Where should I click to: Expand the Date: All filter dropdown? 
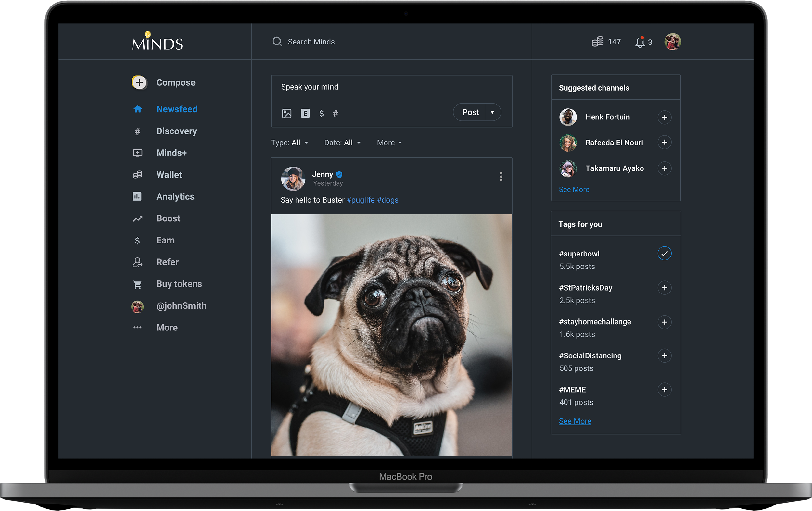(342, 143)
